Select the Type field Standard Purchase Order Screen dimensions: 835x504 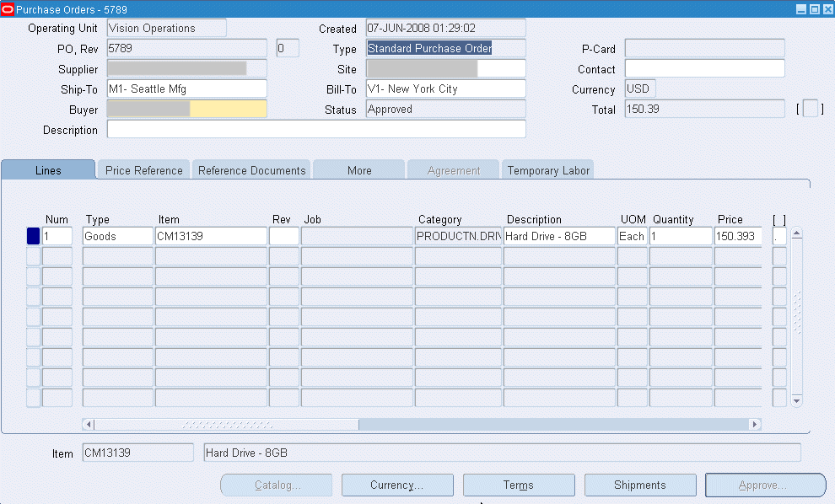tap(445, 48)
